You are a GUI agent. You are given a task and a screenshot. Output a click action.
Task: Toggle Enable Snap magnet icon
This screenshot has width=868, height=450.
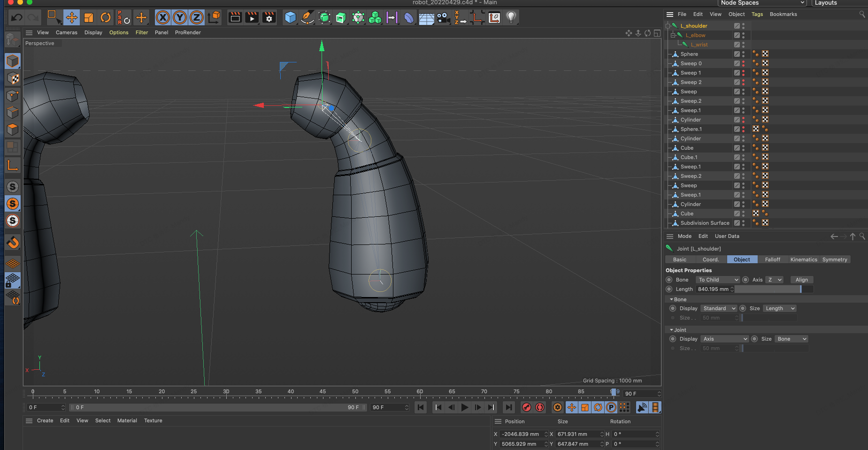pos(13,243)
